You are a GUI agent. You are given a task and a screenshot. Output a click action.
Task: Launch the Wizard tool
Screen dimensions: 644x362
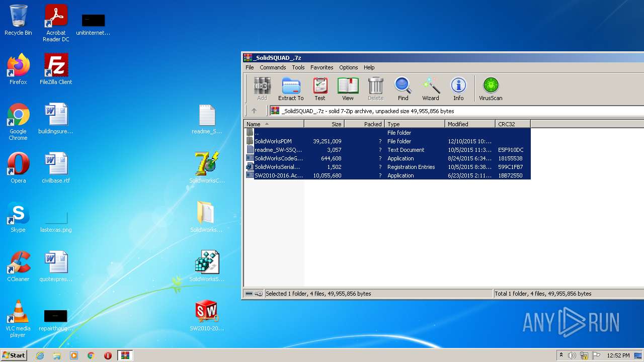pyautogui.click(x=431, y=89)
